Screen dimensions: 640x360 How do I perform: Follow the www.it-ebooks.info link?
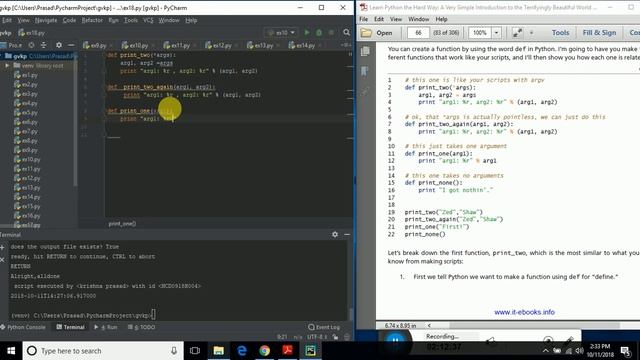coord(524,312)
